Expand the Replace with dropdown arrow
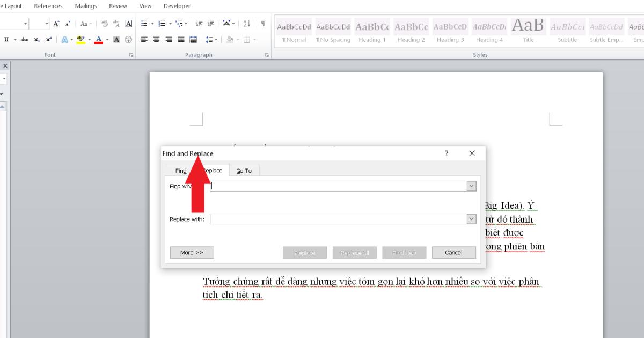 pos(472,219)
